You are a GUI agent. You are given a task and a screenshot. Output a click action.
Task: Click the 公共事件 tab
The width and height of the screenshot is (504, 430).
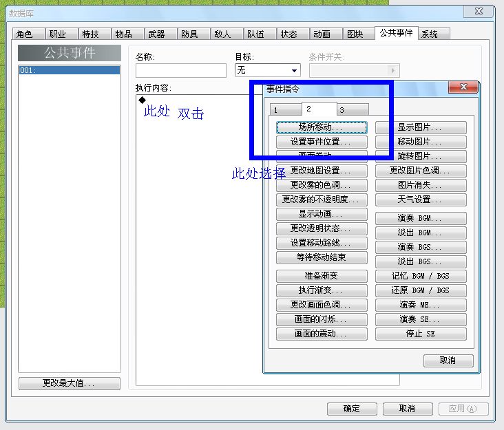pyautogui.click(x=397, y=33)
